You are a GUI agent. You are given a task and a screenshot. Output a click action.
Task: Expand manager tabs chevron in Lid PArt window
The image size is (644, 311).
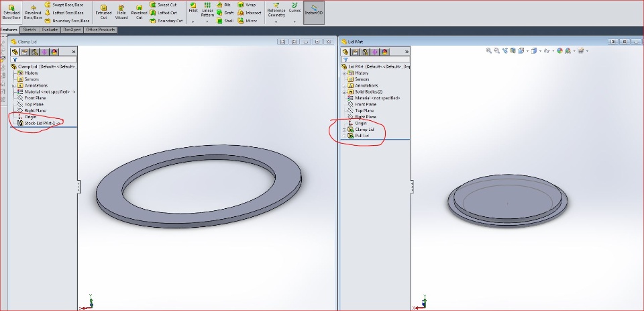point(407,52)
